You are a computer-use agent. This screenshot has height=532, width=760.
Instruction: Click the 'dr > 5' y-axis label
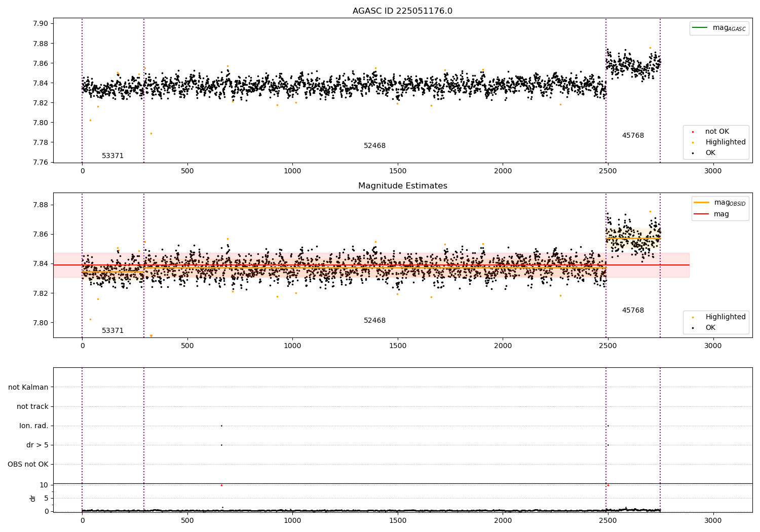(37, 445)
